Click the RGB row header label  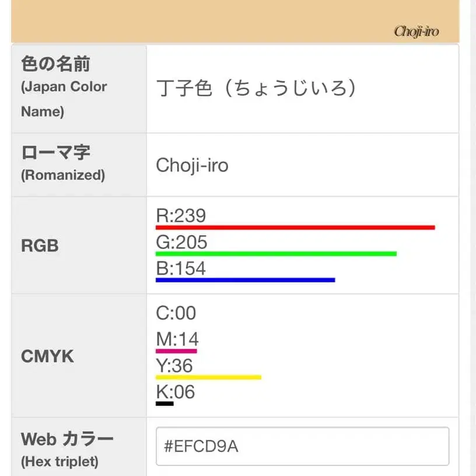[40, 246]
